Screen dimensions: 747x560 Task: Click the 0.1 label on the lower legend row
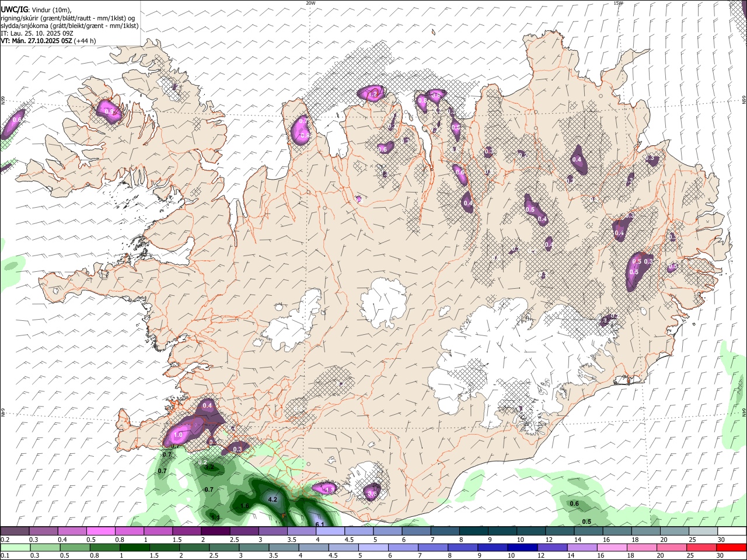click(4, 556)
